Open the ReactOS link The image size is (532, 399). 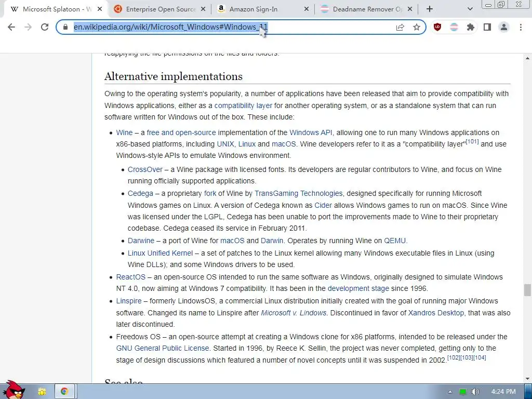click(x=130, y=277)
